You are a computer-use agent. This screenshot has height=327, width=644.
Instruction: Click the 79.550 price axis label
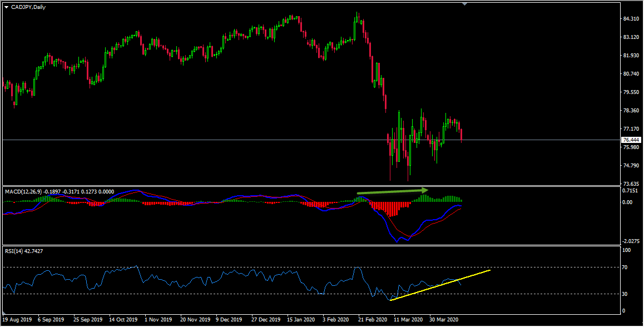(x=631, y=92)
